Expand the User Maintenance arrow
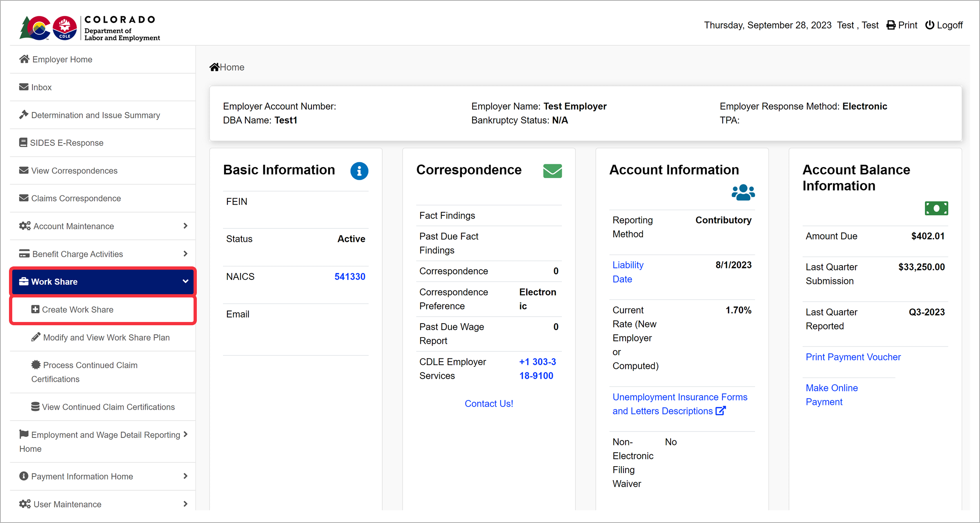 coord(185,504)
